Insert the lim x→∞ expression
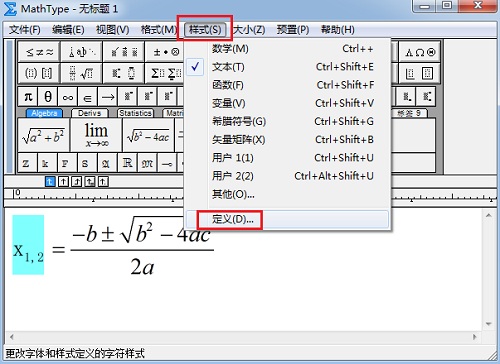Screen dimensions: 500x364 [x=96, y=135]
